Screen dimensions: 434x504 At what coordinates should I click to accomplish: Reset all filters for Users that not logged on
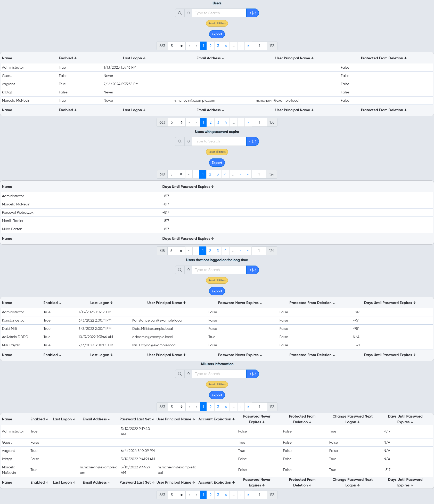[x=217, y=280]
